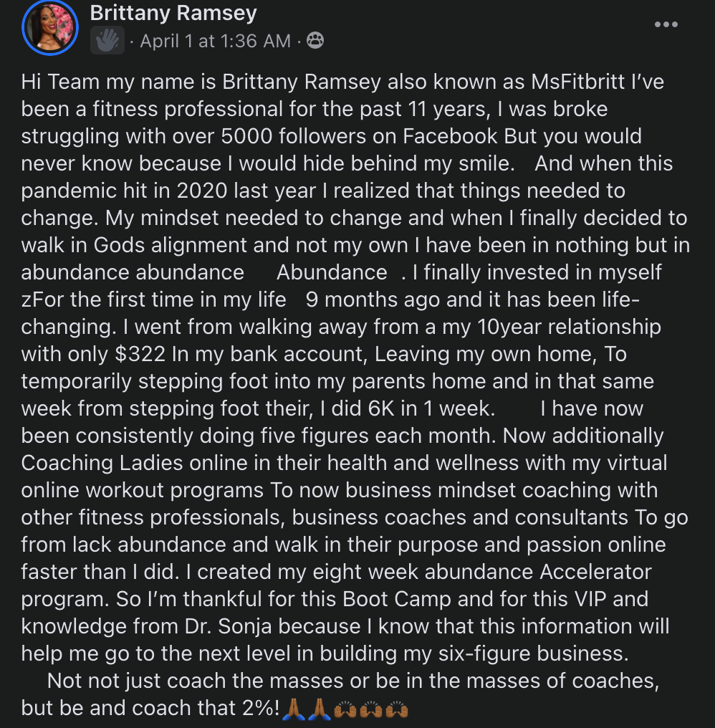This screenshot has width=715, height=728.
Task: Click the capitalized Abundance word in text
Action: pos(332,272)
